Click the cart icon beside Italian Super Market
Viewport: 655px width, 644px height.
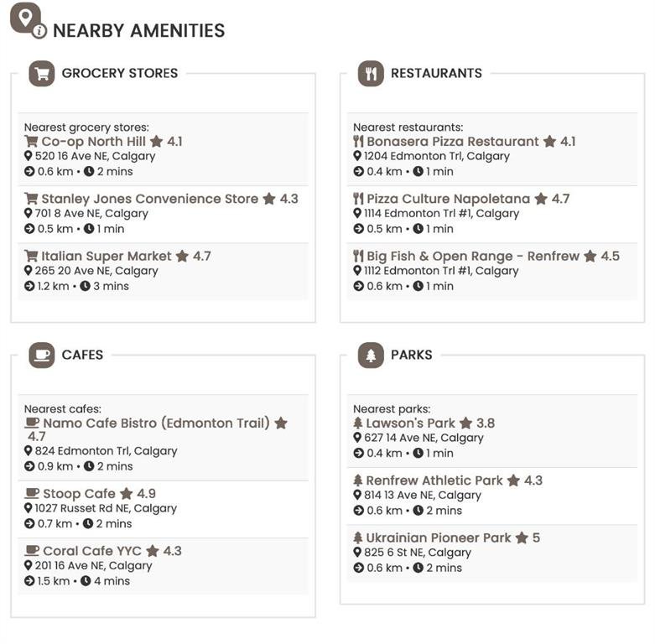pos(31,256)
